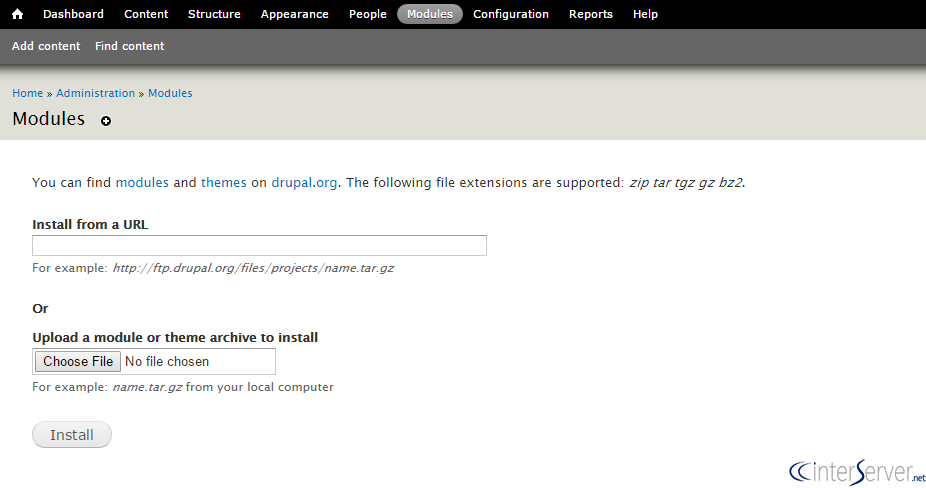Click the 'Install from a URL' label
Viewport: 926px width, 488px height.
(x=90, y=225)
